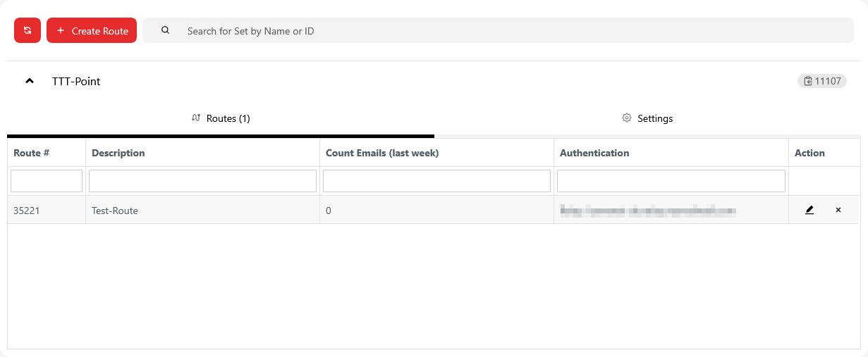Focus the Search for Set field

pyautogui.click(x=494, y=31)
